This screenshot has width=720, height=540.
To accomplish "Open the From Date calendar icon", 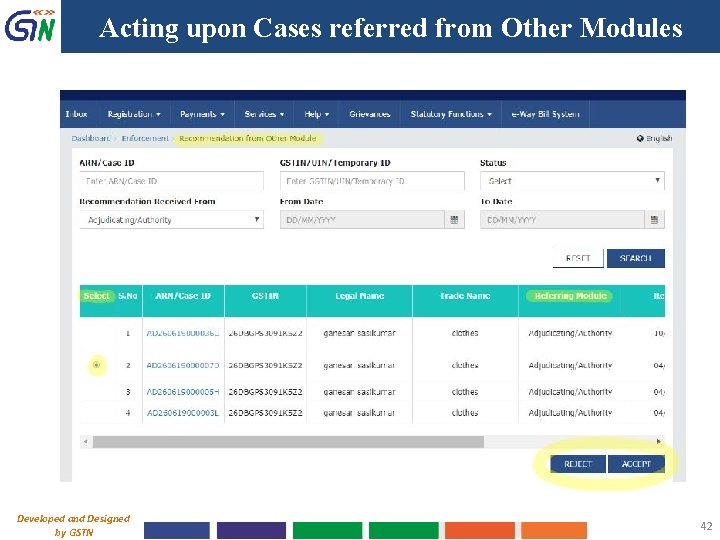I will 454,220.
